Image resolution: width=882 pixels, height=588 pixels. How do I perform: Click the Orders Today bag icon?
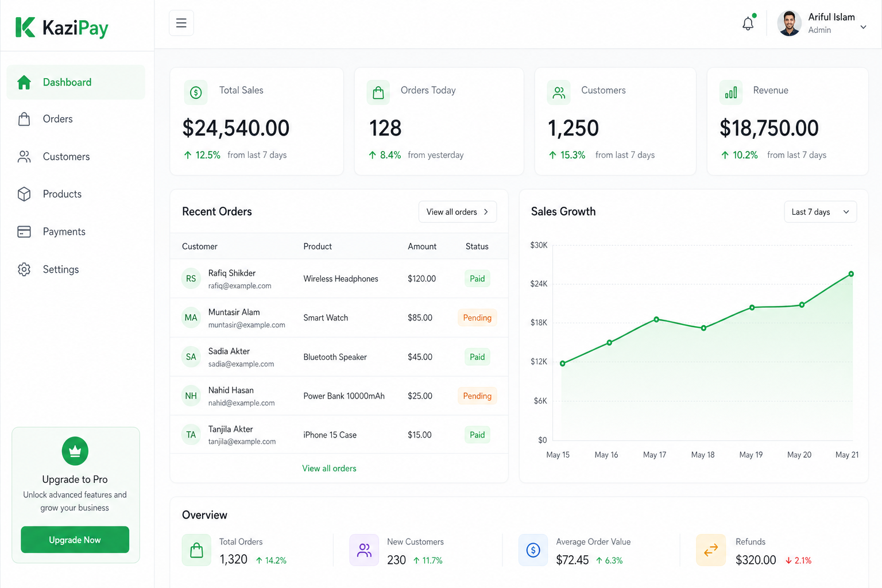[x=378, y=92]
